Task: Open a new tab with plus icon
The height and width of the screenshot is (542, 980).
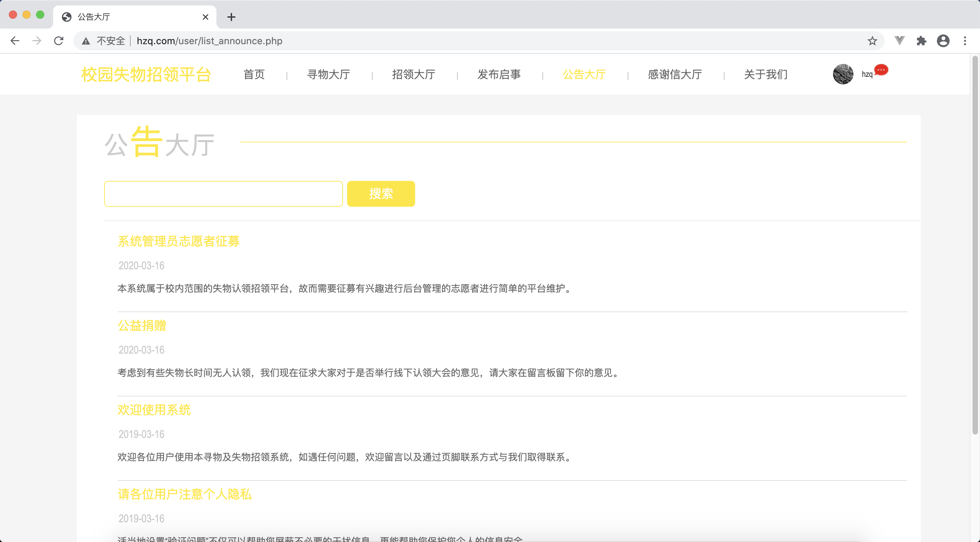Action: [231, 17]
